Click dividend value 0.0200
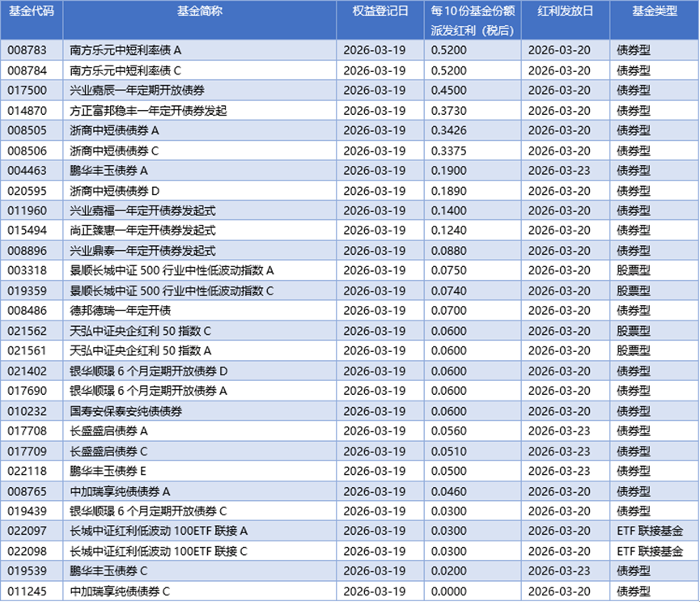 pyautogui.click(x=448, y=571)
